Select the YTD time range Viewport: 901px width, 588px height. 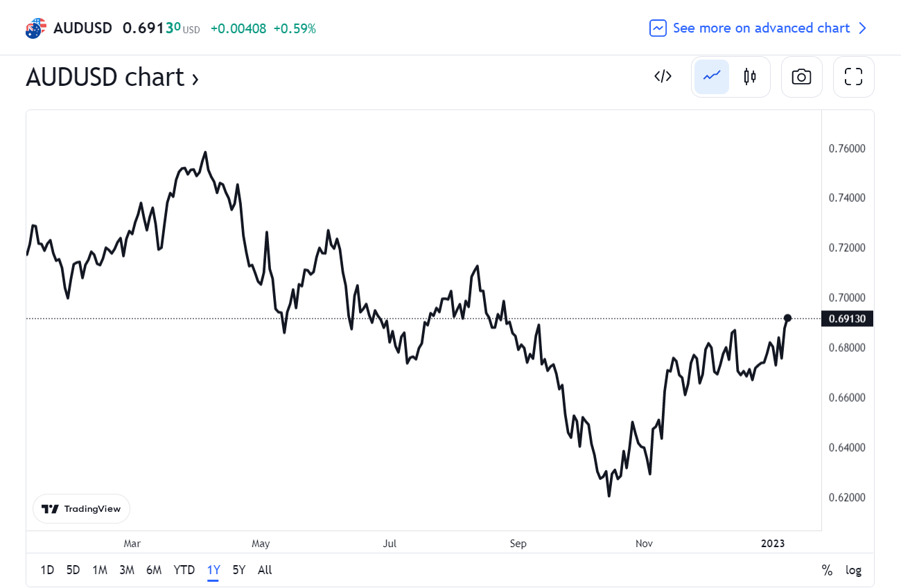[184, 571]
